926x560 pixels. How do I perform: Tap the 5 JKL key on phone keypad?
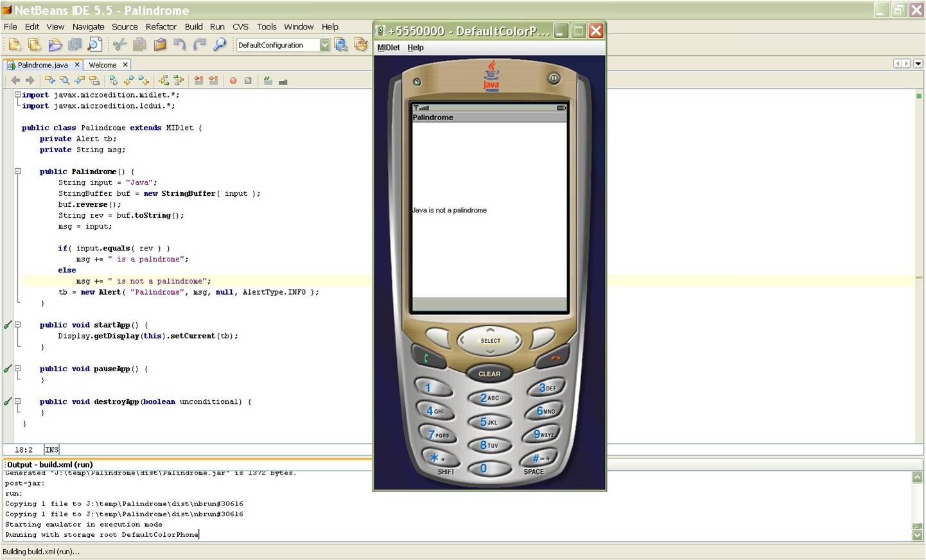(x=489, y=422)
